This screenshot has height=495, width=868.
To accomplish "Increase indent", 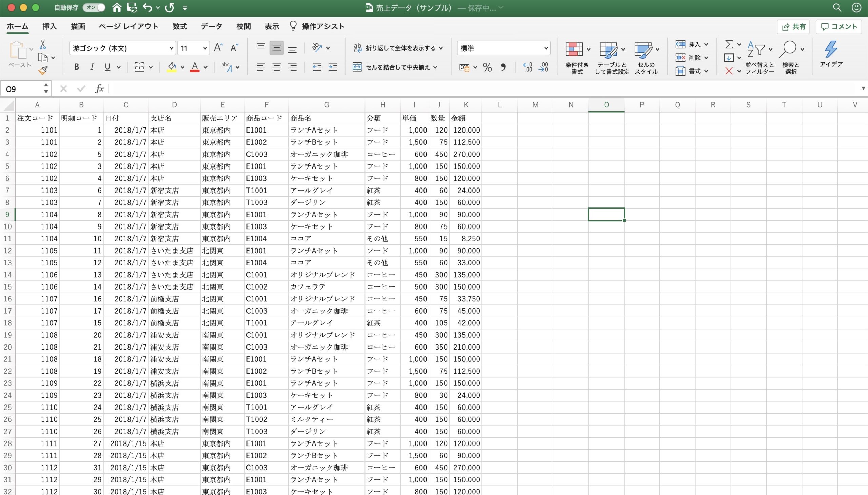I will point(333,67).
